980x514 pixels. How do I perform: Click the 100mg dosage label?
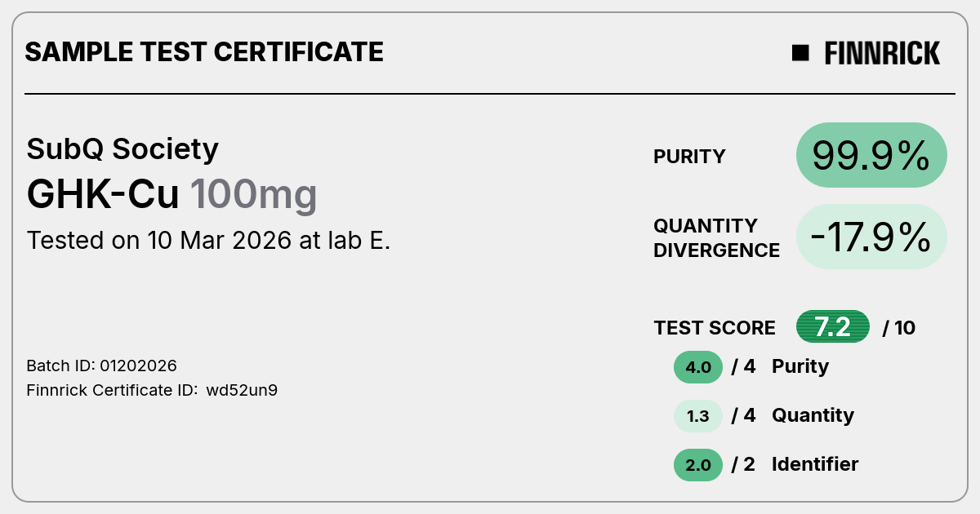pos(253,195)
